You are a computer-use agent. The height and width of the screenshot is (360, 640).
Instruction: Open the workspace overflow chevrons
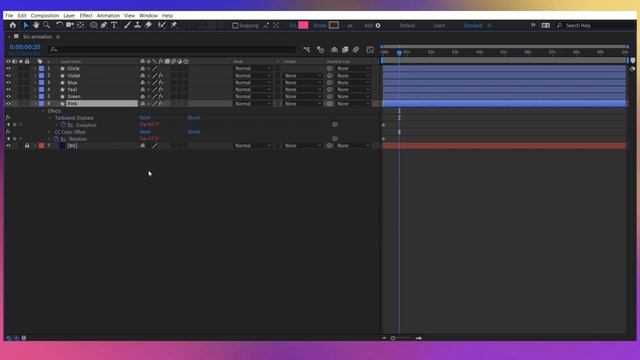533,25
